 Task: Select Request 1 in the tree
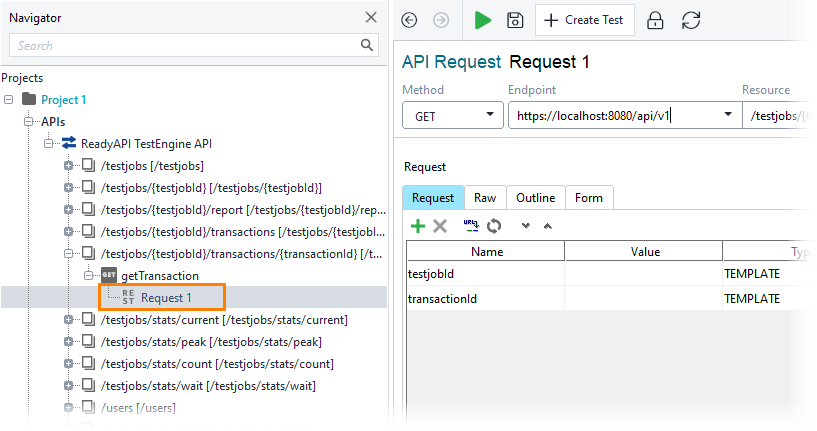(166, 298)
